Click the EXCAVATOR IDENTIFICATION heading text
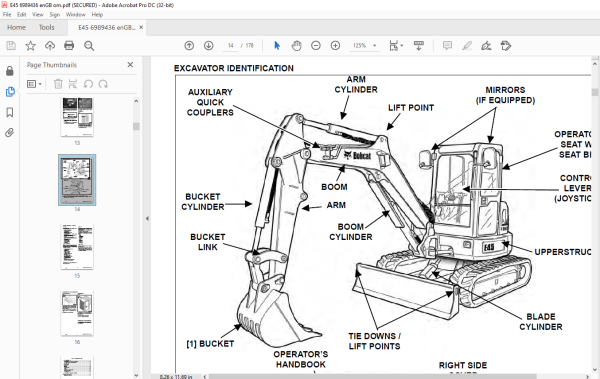Viewport: 600px width, 379px height. (x=234, y=68)
